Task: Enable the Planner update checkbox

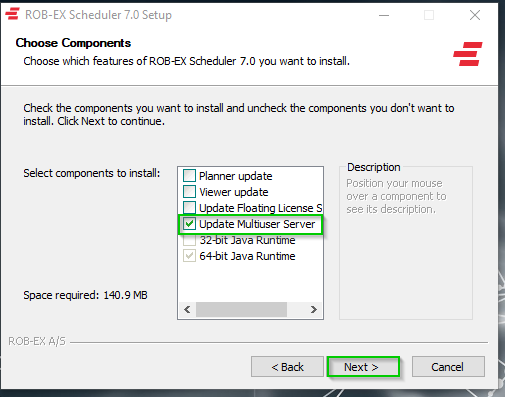Action: [189, 176]
